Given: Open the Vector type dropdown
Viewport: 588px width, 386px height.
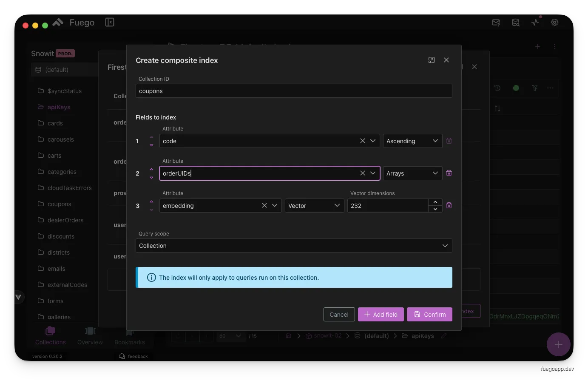Looking at the screenshot, I should click(314, 205).
